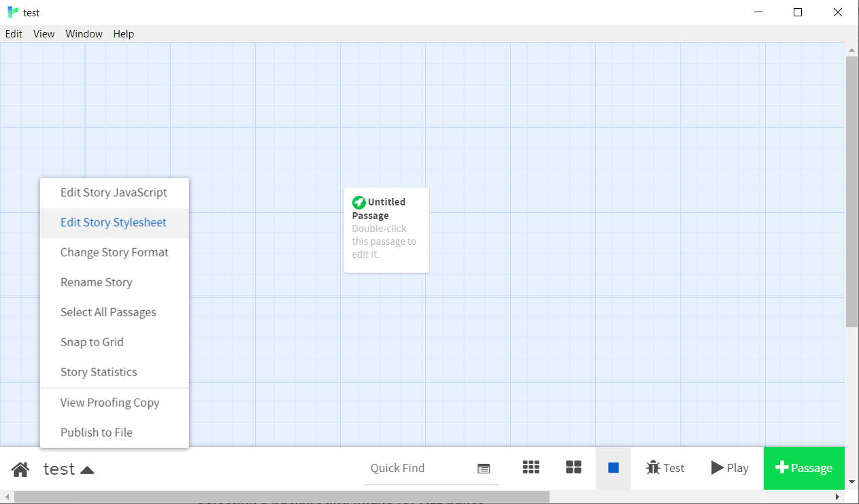The width and height of the screenshot is (859, 504).
Task: Switch to the four-square passage view icon
Action: 574,467
